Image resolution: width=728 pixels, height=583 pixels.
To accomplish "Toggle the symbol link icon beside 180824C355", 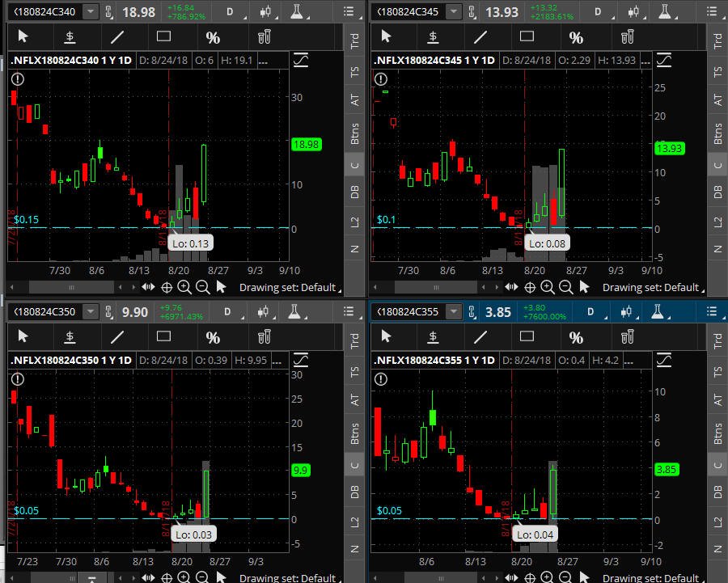I will 472,311.
